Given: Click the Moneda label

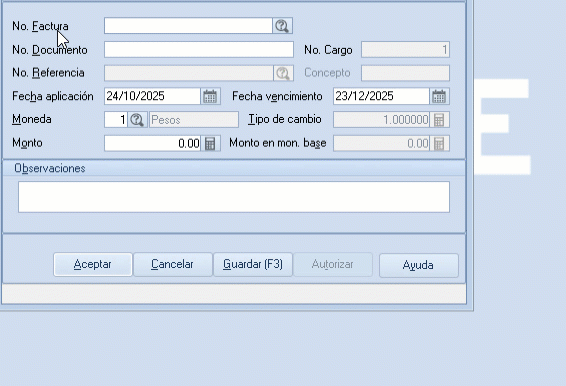Looking at the screenshot, I should (32, 120).
